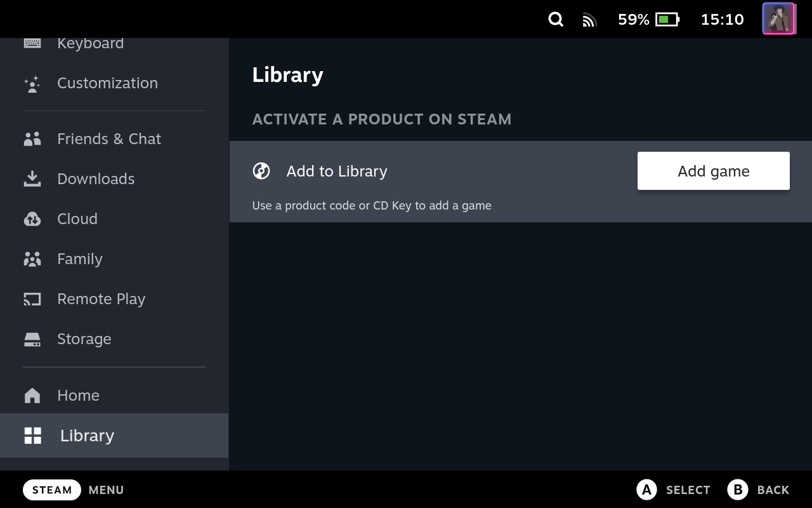Click the Library page title

pos(288,75)
